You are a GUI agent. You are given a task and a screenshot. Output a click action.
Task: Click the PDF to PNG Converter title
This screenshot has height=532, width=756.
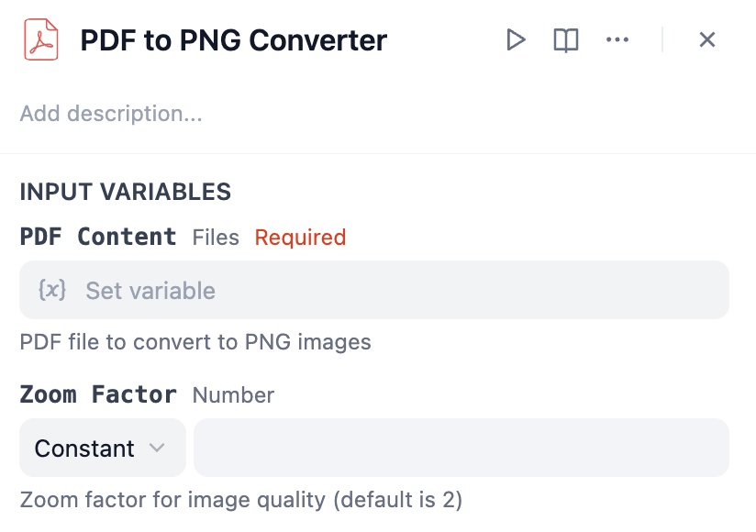click(234, 40)
